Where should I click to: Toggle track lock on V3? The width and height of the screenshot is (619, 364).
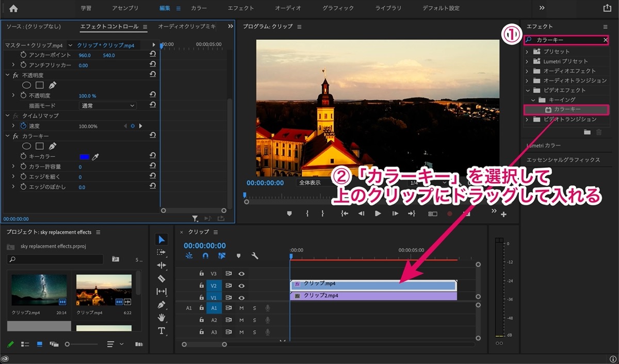tap(202, 274)
